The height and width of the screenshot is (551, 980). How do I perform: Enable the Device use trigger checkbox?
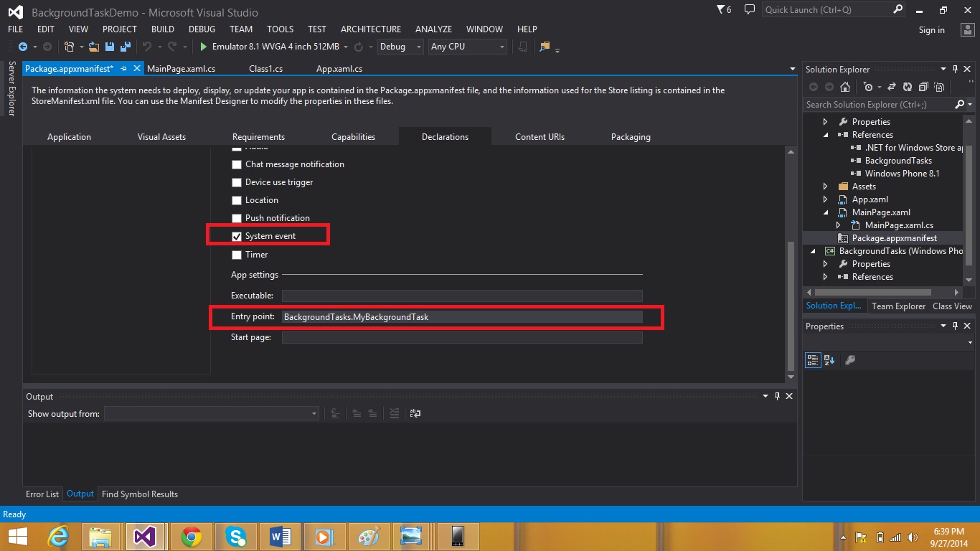click(x=237, y=182)
